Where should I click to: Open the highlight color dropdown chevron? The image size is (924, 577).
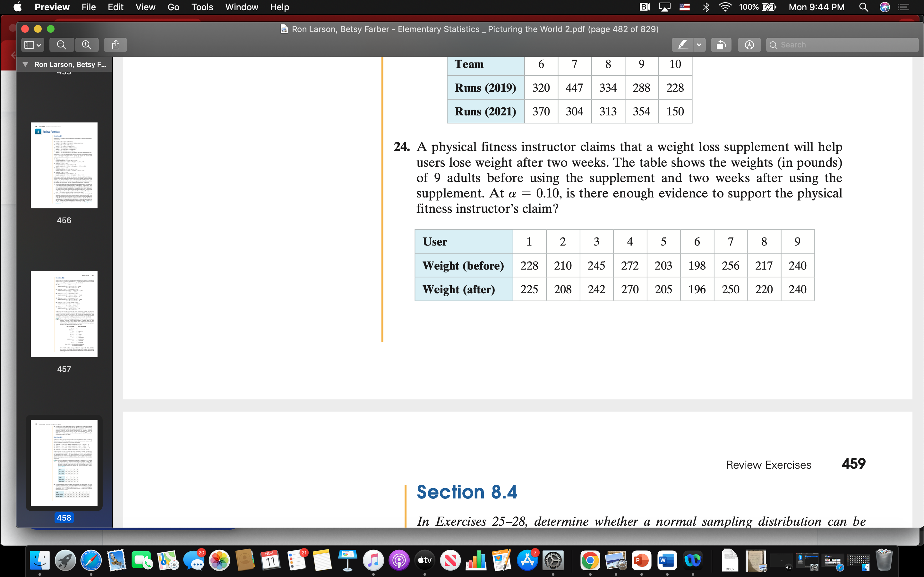pyautogui.click(x=700, y=45)
